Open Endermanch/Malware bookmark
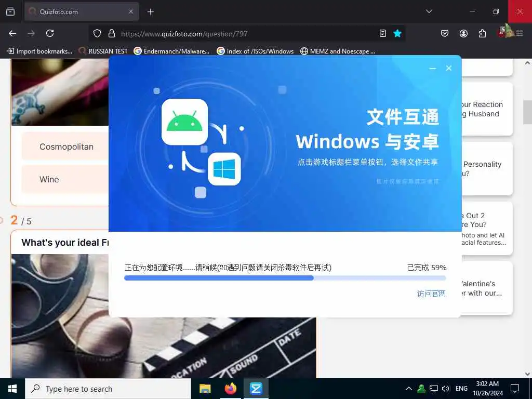The width and height of the screenshot is (532, 399). click(171, 51)
